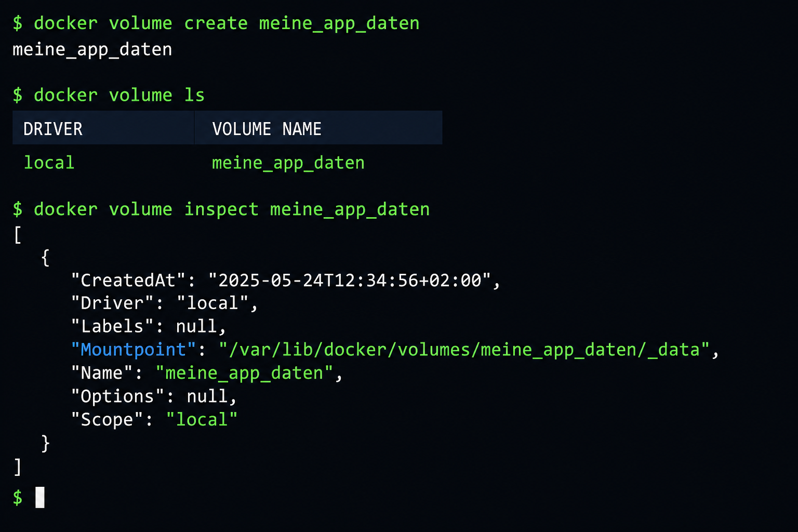Click the "Options" key
Image resolution: width=798 pixels, height=532 pixels.
click(x=118, y=396)
